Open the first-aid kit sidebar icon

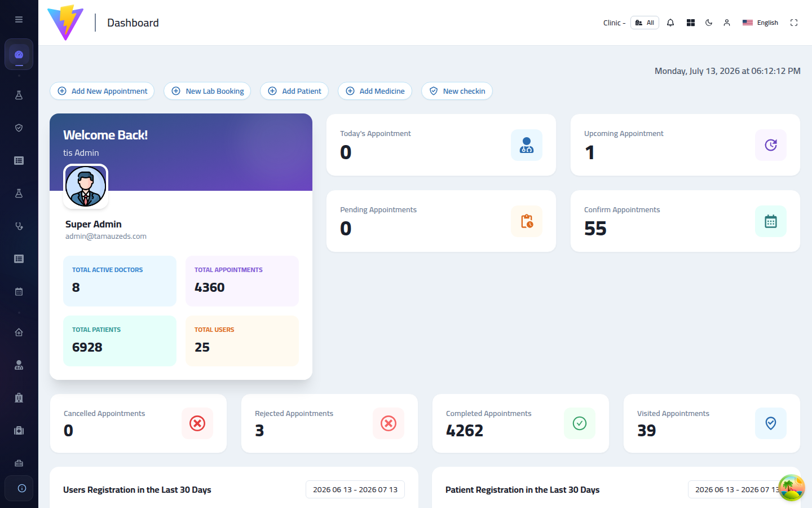[19, 431]
